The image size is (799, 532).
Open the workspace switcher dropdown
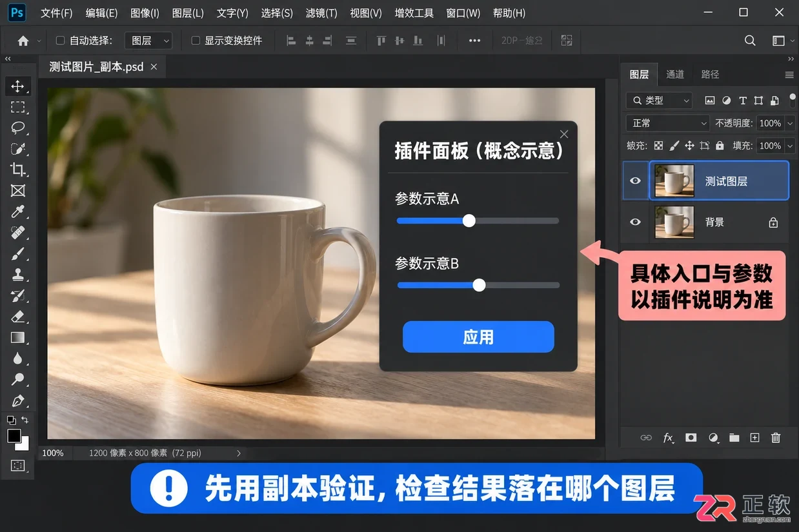tap(782, 41)
